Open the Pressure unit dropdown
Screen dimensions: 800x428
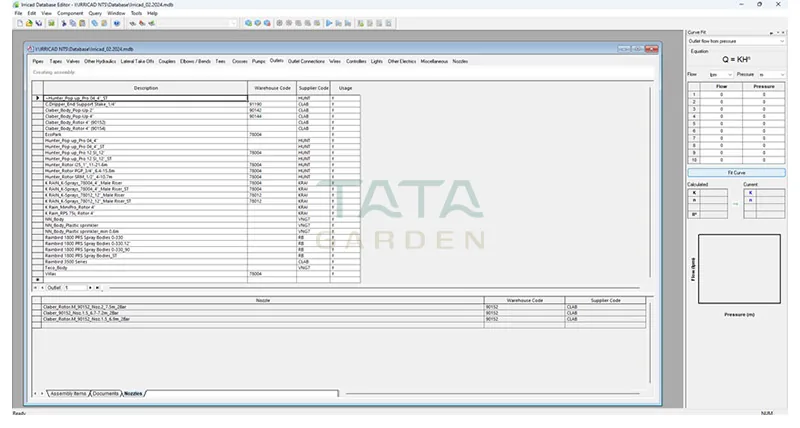pyautogui.click(x=771, y=74)
